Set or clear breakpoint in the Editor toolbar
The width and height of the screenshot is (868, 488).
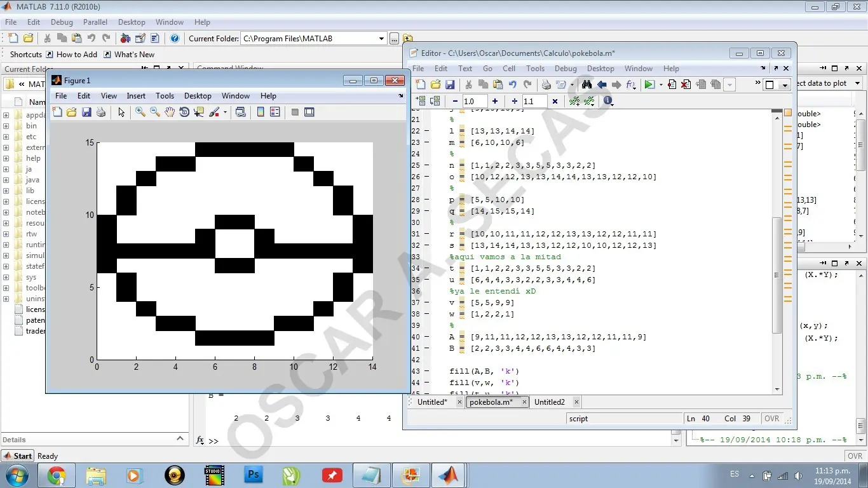coord(672,85)
